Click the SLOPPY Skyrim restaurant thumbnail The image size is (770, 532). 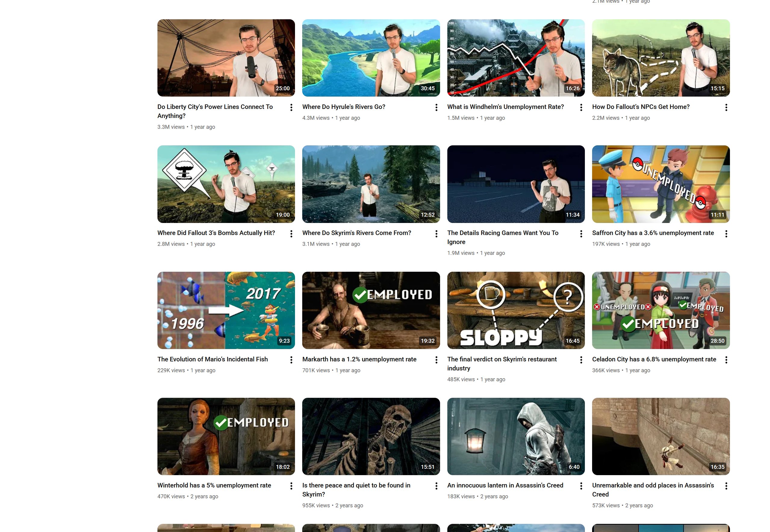pos(516,310)
